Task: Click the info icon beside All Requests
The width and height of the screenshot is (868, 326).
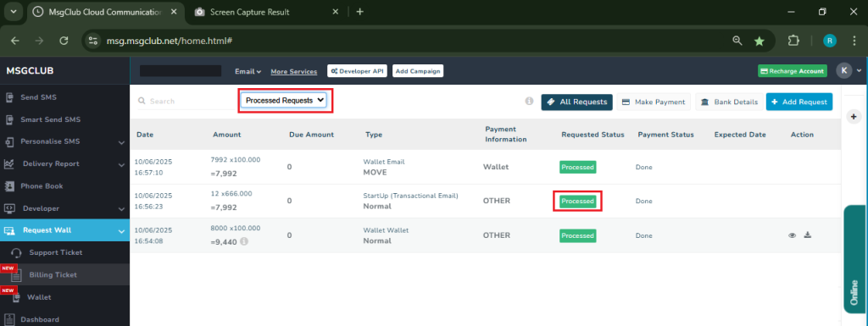Action: pyautogui.click(x=529, y=101)
